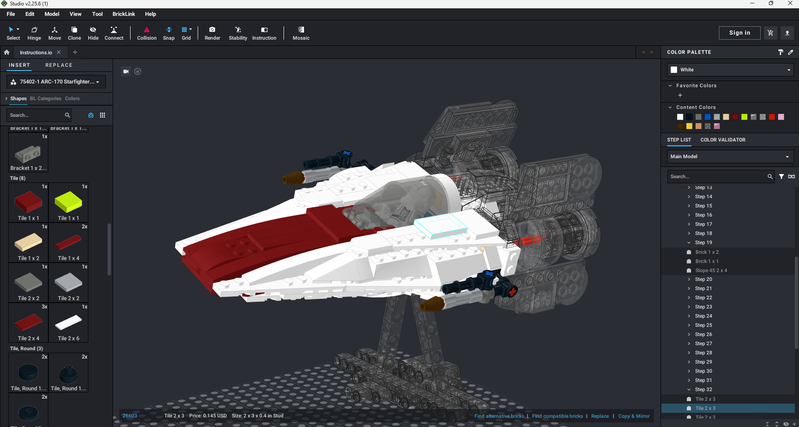The height and width of the screenshot is (427, 799).
Task: Open the Main Model dropdown
Action: (x=730, y=157)
